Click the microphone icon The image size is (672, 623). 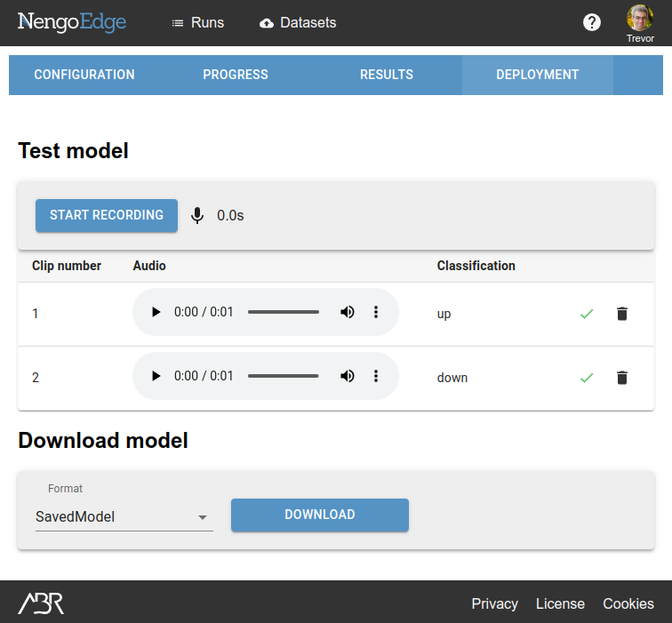[197, 216]
